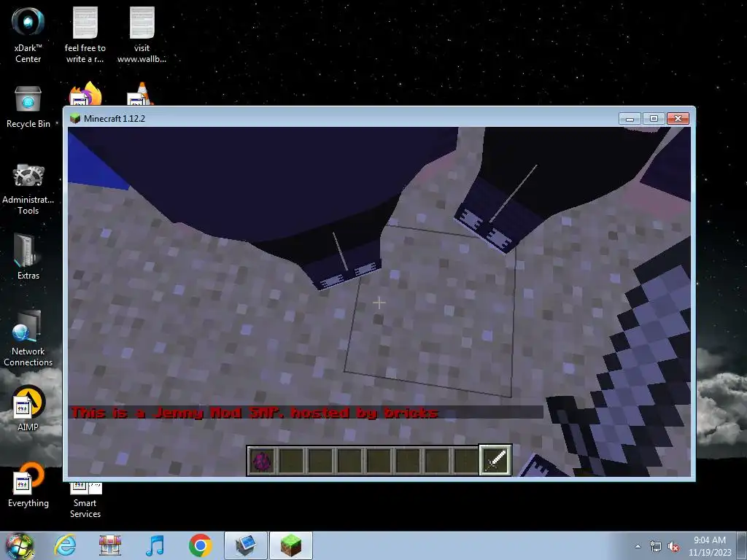Select the second empty hotbar slot
The width and height of the screenshot is (747, 560).
click(320, 461)
